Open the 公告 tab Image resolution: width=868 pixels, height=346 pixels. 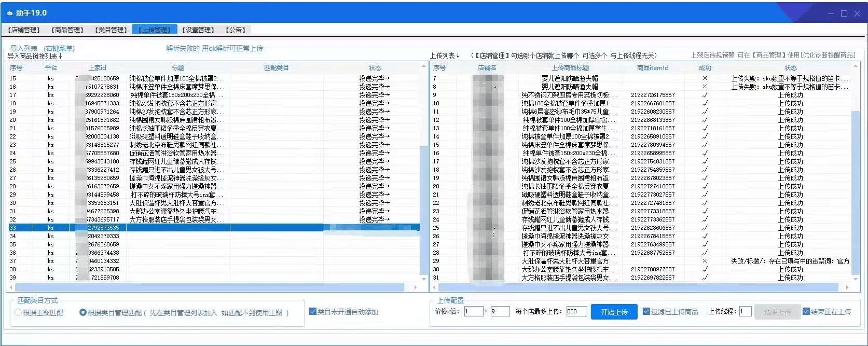(236, 30)
